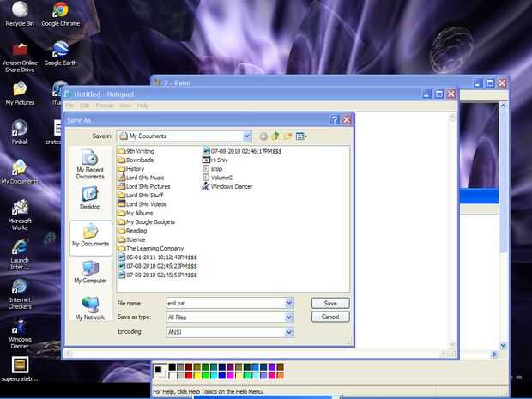Image resolution: width=532 pixels, height=399 pixels.
Task: Select Desktop in the places bar
Action: [x=90, y=198]
